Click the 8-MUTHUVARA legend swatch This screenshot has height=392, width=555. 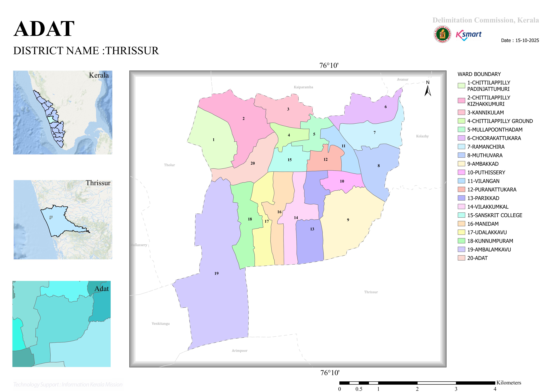[x=461, y=155]
